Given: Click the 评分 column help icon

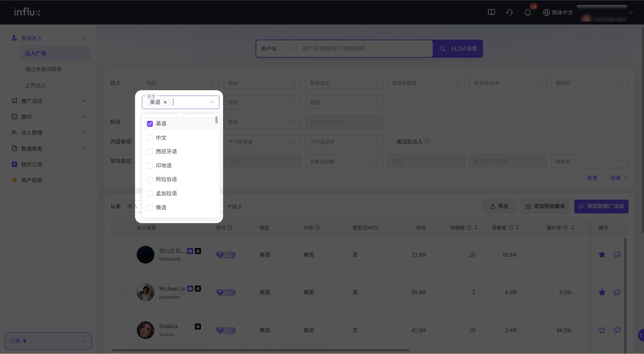Looking at the screenshot, I should click(x=230, y=227).
